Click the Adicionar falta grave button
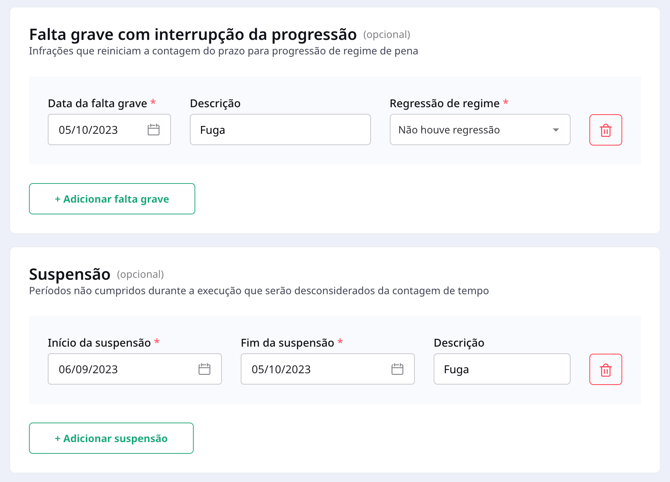 [112, 199]
